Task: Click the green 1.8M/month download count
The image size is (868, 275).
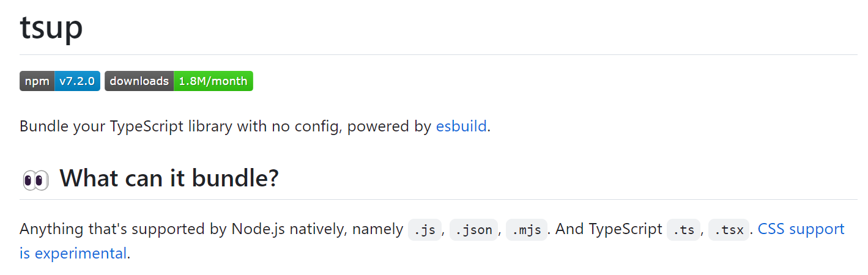Action: (x=213, y=81)
